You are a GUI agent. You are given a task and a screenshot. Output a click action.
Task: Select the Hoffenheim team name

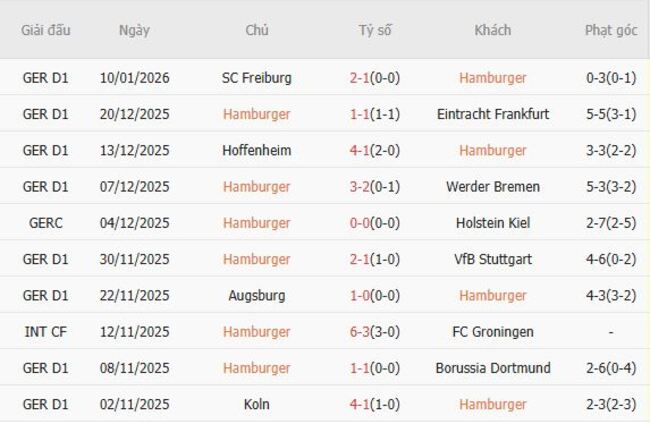pyautogui.click(x=257, y=150)
